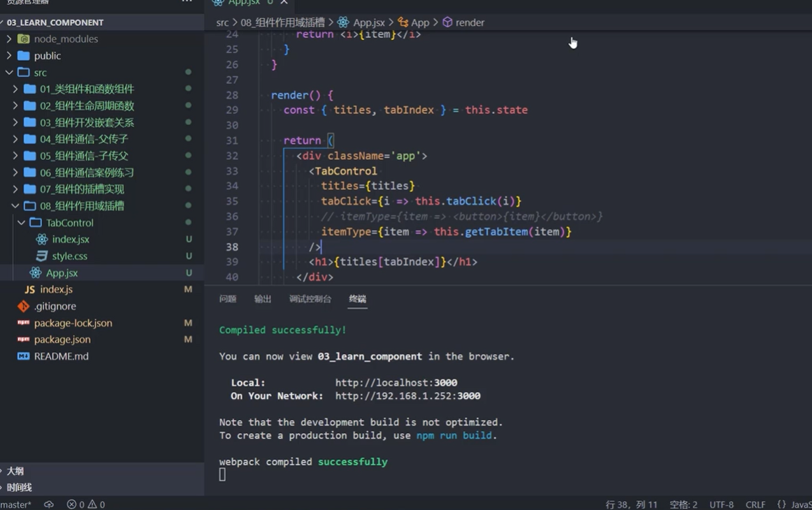Click the render symbol in breadcrumb
The image size is (812, 510).
(x=469, y=22)
